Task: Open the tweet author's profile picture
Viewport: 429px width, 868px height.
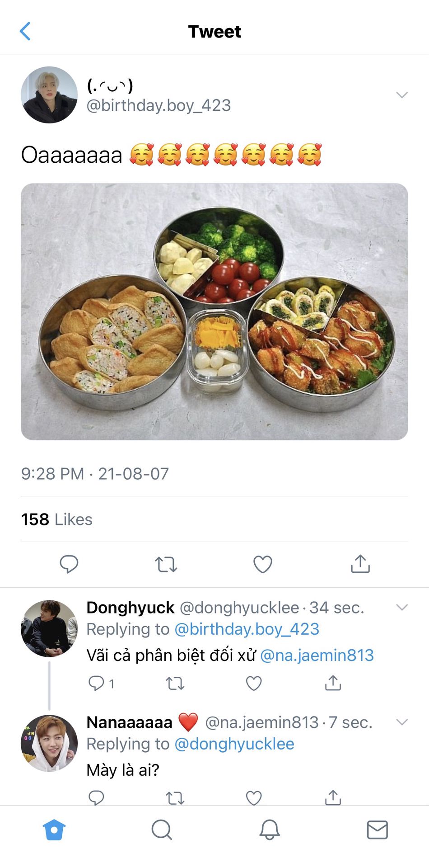Action: [49, 95]
